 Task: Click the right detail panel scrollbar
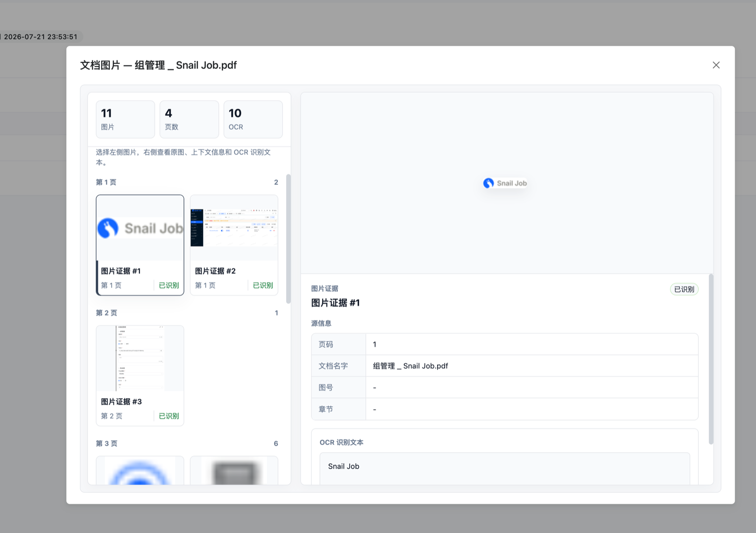(x=711, y=359)
